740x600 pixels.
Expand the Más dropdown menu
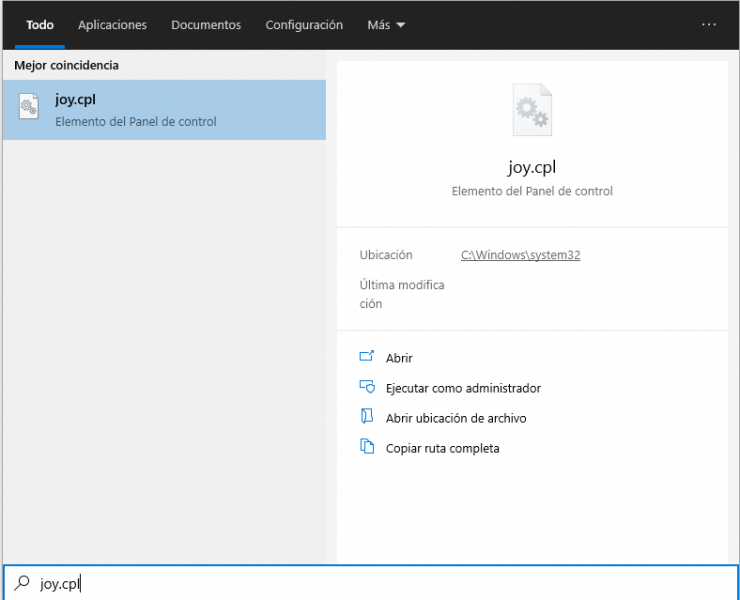386,25
